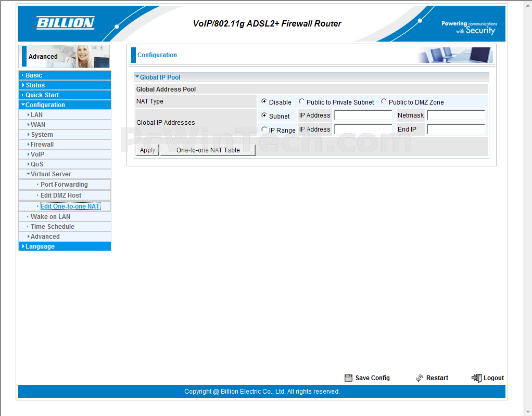Expand the WAN submenu
Viewport: 532px width, 416px height.
(65, 124)
